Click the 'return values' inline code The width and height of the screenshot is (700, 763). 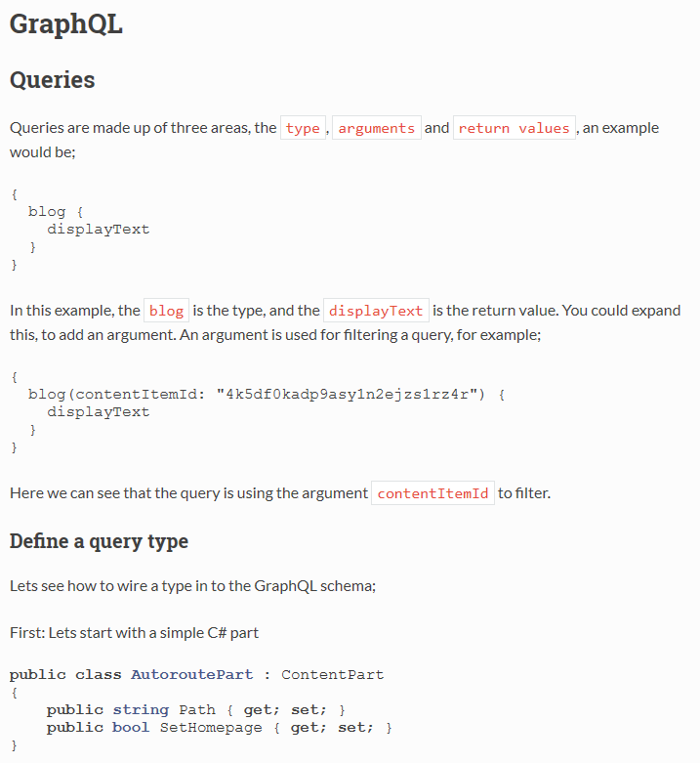[514, 128]
